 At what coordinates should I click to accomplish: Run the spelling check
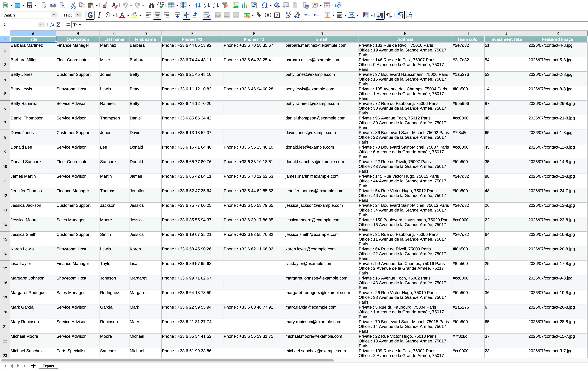pyautogui.click(x=160, y=5)
